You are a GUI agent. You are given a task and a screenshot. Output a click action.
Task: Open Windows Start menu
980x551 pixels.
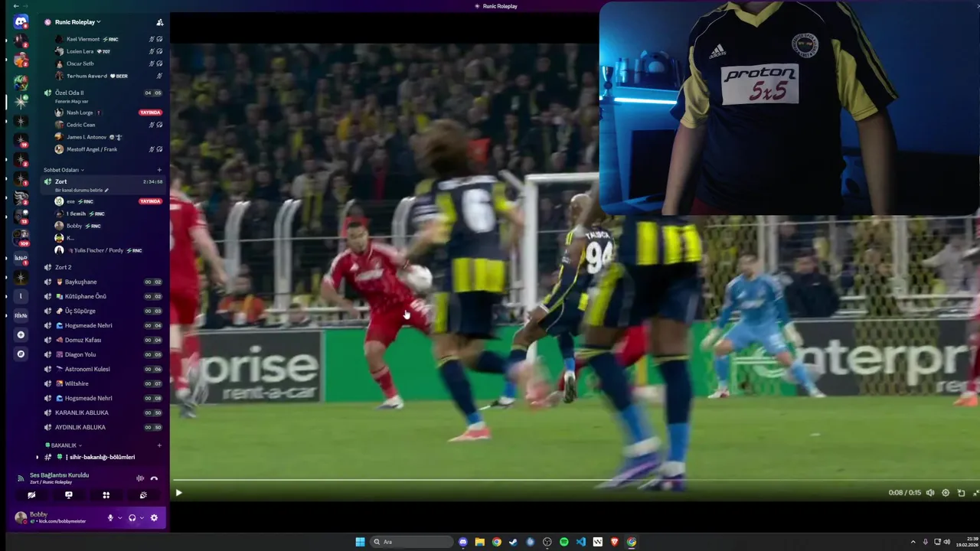pyautogui.click(x=360, y=542)
